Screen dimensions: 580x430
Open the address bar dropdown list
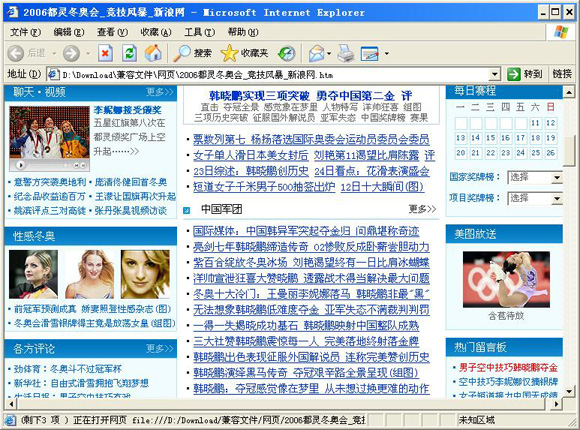click(x=495, y=75)
